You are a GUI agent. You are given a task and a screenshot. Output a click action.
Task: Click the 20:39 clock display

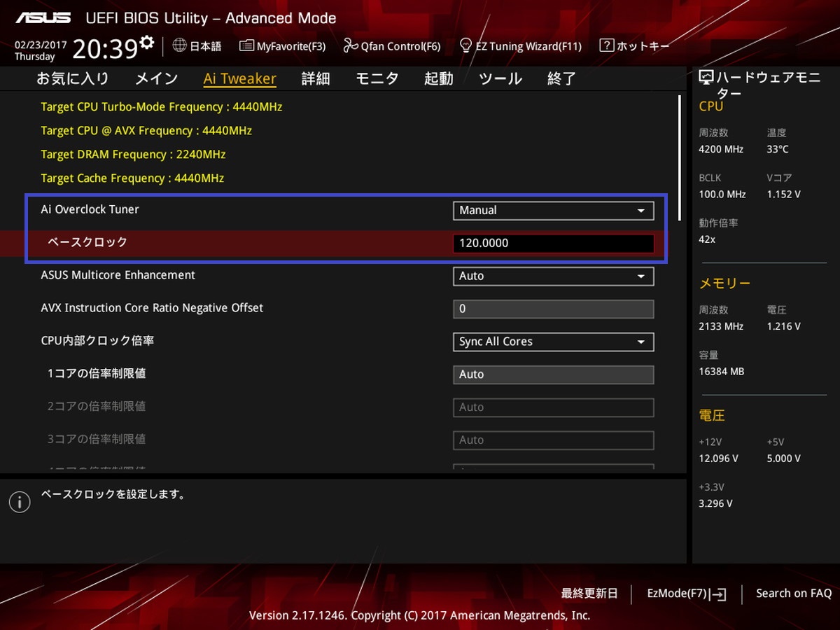pyautogui.click(x=105, y=49)
